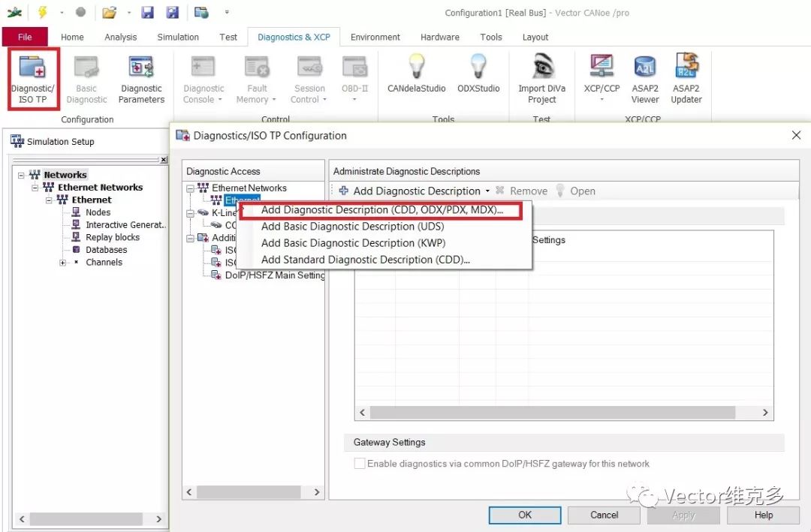Collapse Ethernet Networks node in Simulation Setup
Viewport: 811px width, 532px height.
pyautogui.click(x=35, y=188)
